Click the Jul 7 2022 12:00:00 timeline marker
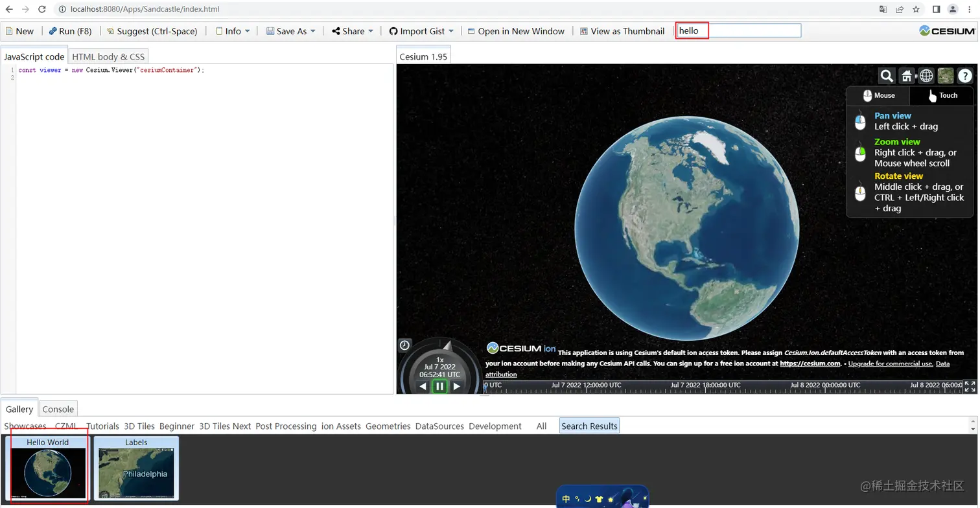The width and height of the screenshot is (980, 508). point(587,385)
